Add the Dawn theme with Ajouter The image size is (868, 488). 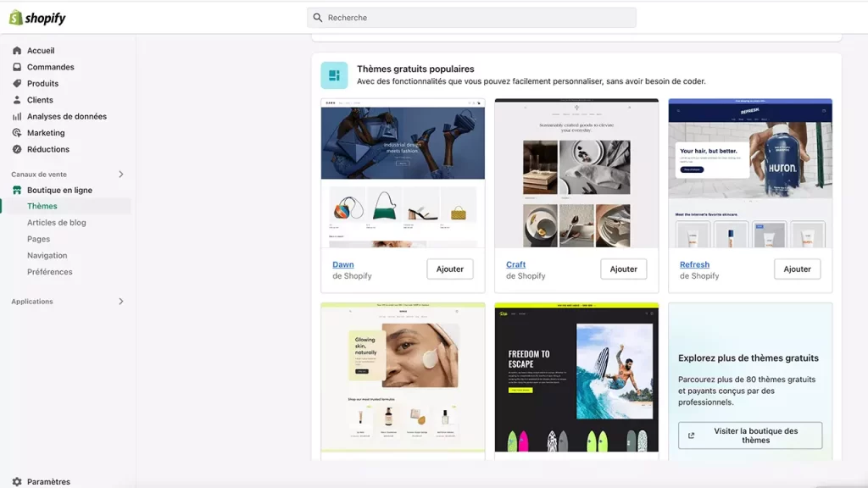pyautogui.click(x=450, y=269)
